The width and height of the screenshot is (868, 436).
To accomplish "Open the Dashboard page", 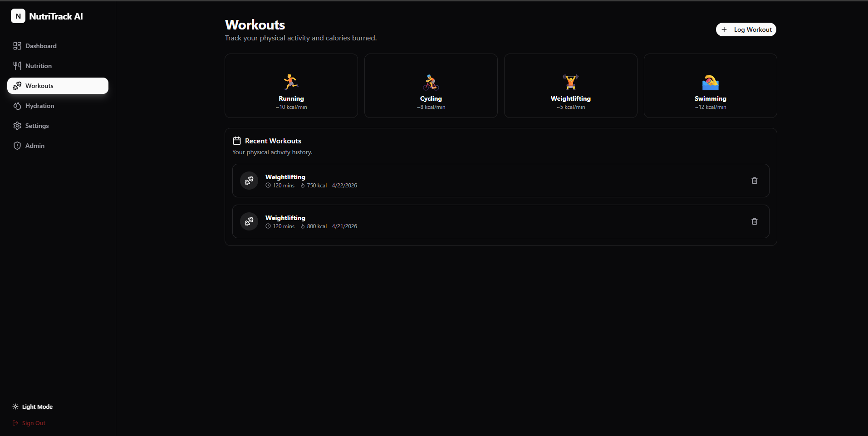I will [58, 46].
